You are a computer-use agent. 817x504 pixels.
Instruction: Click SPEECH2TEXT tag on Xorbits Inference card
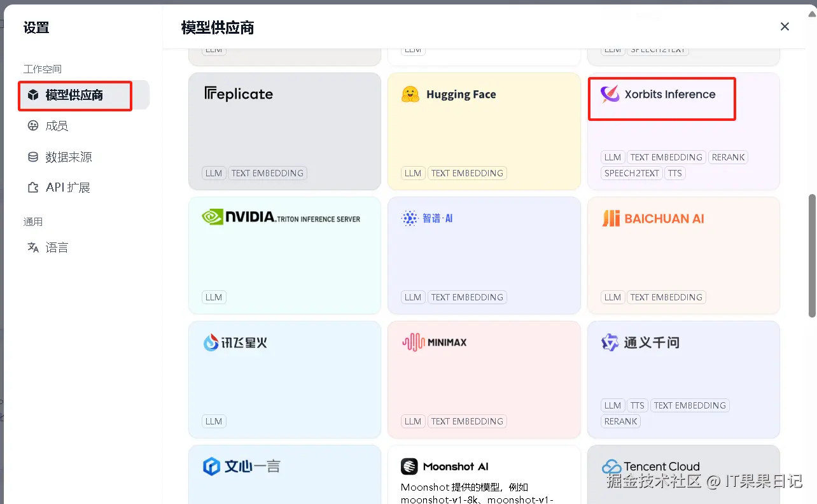(x=632, y=173)
